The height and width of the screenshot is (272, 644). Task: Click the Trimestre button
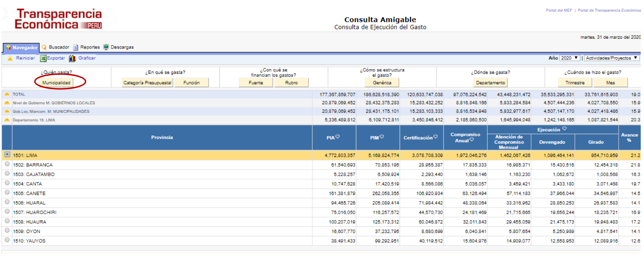pyautogui.click(x=574, y=83)
